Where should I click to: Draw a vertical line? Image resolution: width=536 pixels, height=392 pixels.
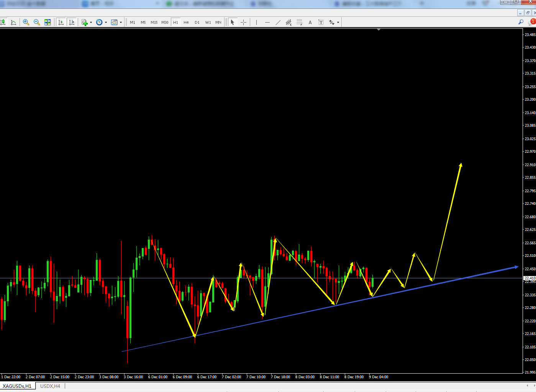pyautogui.click(x=256, y=22)
